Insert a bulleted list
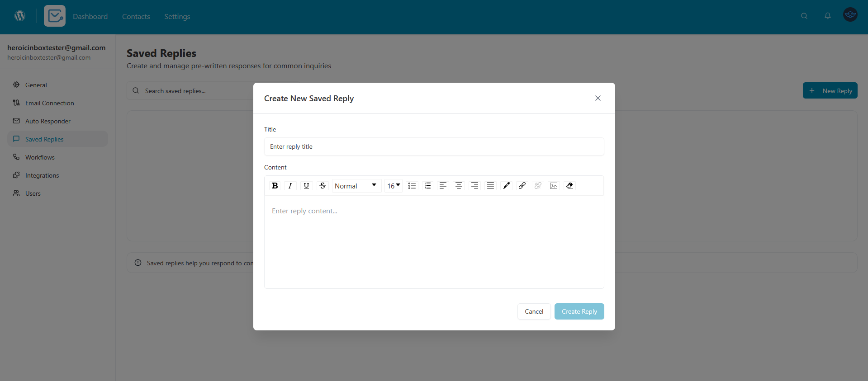The width and height of the screenshot is (868, 381). (x=412, y=186)
